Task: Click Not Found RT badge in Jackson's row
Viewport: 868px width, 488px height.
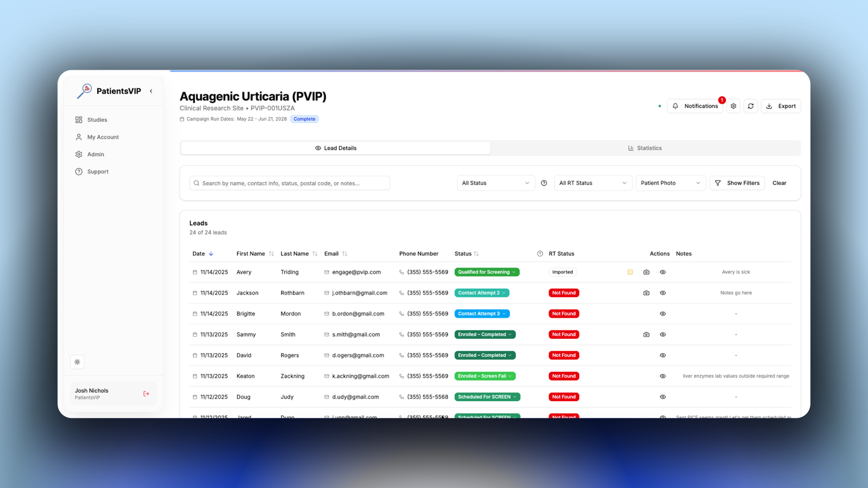Action: coord(564,293)
